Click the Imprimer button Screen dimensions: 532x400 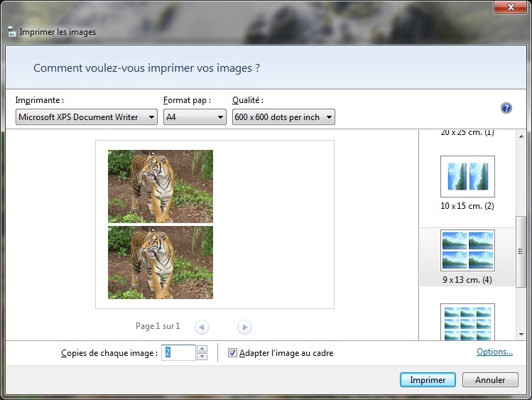click(x=428, y=379)
